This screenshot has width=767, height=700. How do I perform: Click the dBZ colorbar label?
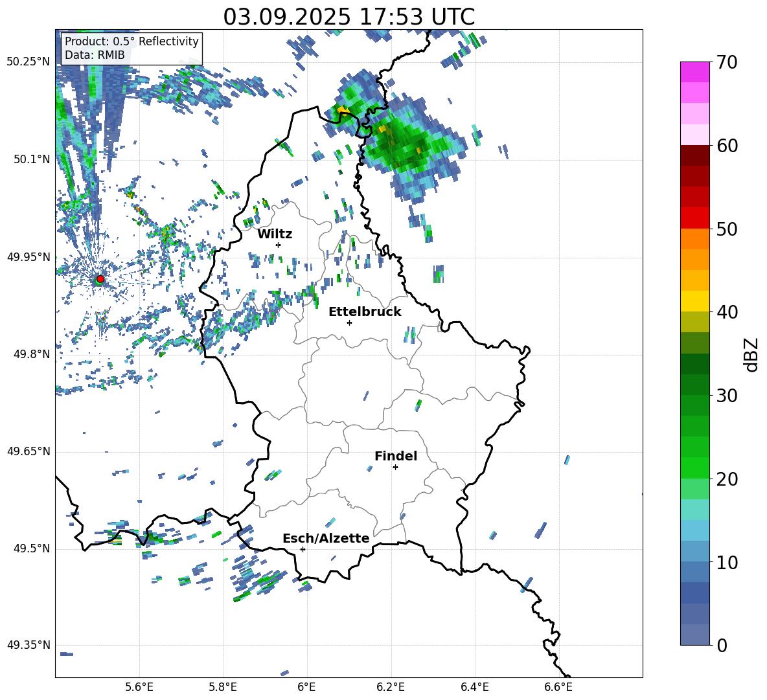coord(752,354)
